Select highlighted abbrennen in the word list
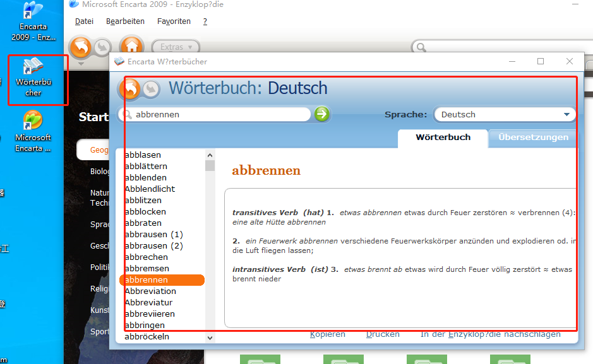The image size is (593, 364). 162,280
